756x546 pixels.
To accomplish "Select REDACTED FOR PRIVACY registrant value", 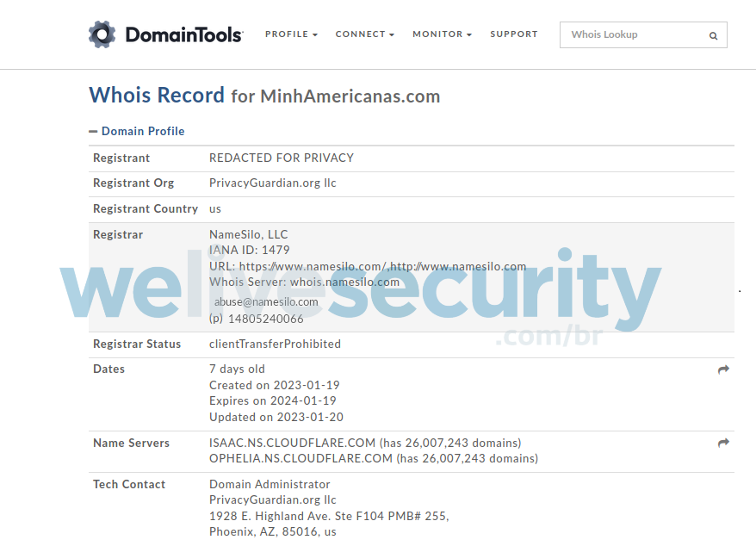I will point(282,158).
